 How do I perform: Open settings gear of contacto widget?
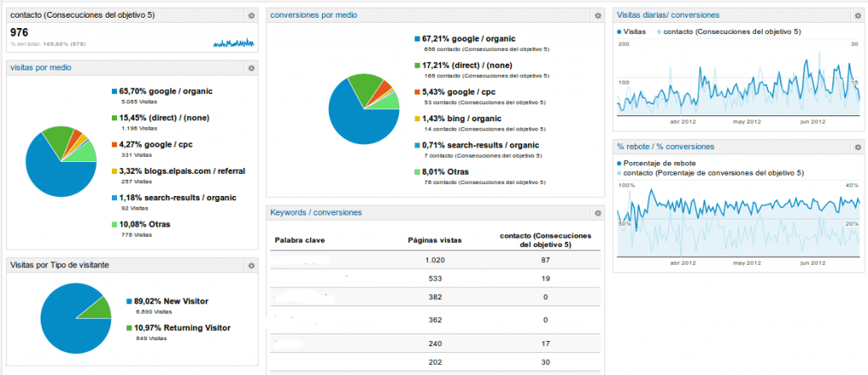251,15
